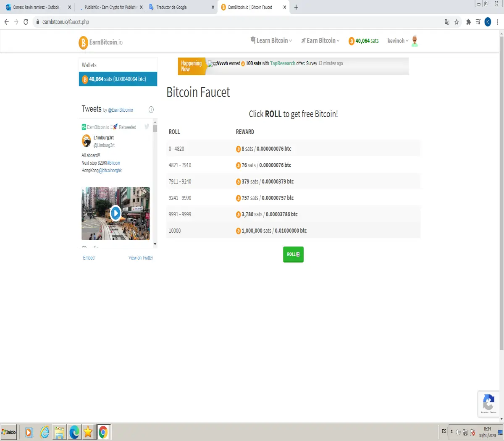
Task: Open the media control icon
Action: point(478,22)
